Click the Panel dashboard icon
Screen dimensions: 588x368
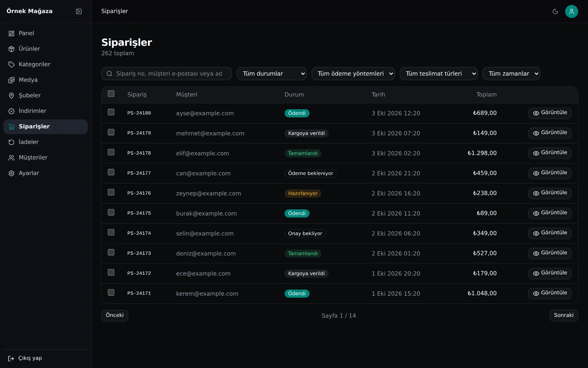click(11, 33)
